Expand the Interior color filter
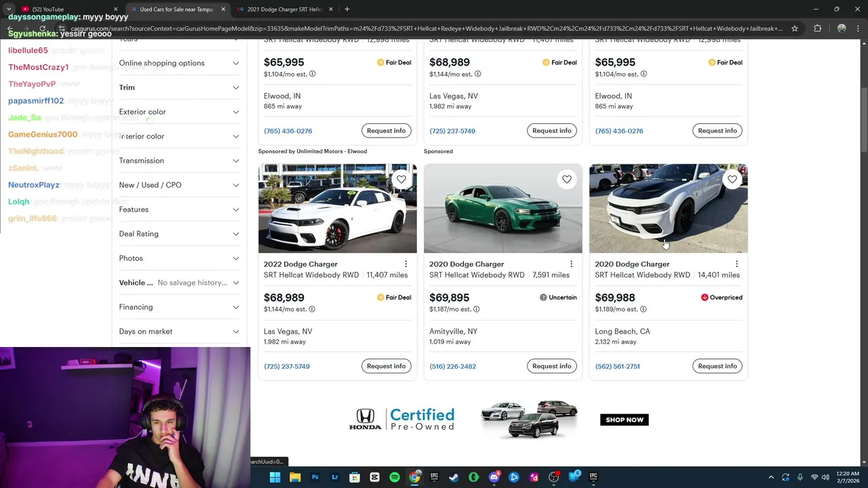 pos(179,136)
